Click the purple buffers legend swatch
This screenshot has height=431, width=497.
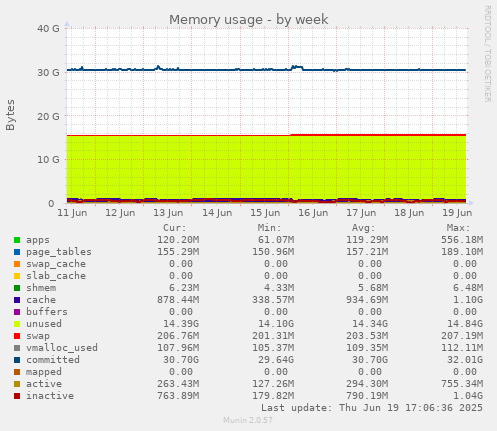coord(17,312)
